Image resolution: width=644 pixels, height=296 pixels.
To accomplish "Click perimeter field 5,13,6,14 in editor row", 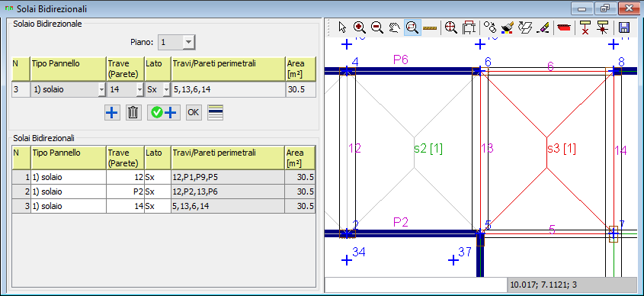I will pos(229,89).
